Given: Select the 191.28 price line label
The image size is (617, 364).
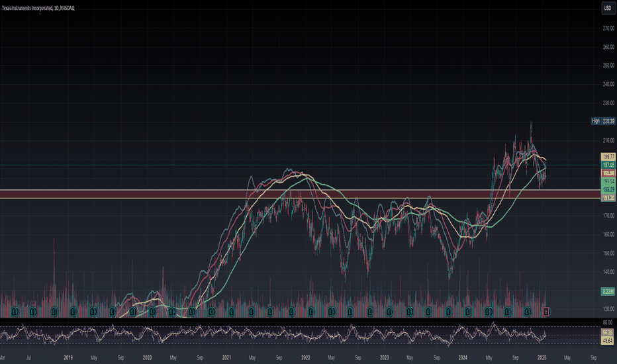Looking at the screenshot, I should [x=608, y=198].
